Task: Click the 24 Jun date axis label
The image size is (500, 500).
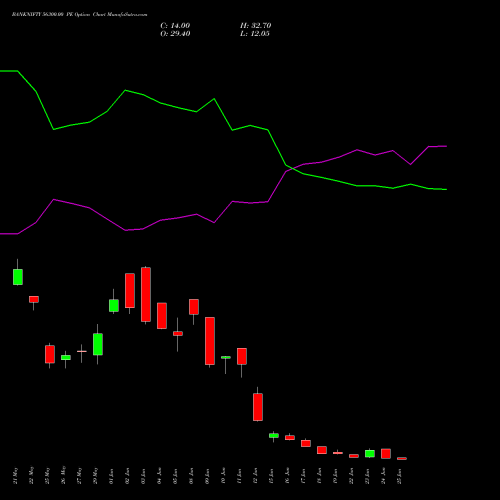Action: tap(383, 476)
